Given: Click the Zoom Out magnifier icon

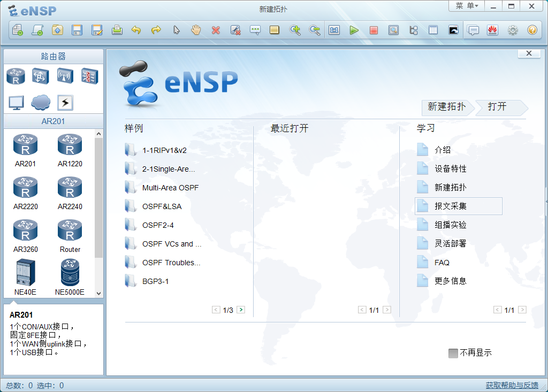Looking at the screenshot, I should (315, 30).
